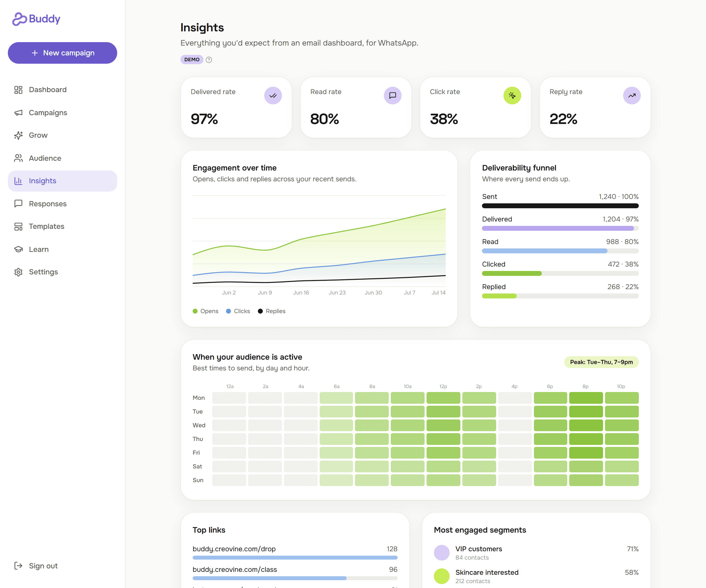Click the 80% read rate value
Screen dimensions: 706x588
[324, 119]
